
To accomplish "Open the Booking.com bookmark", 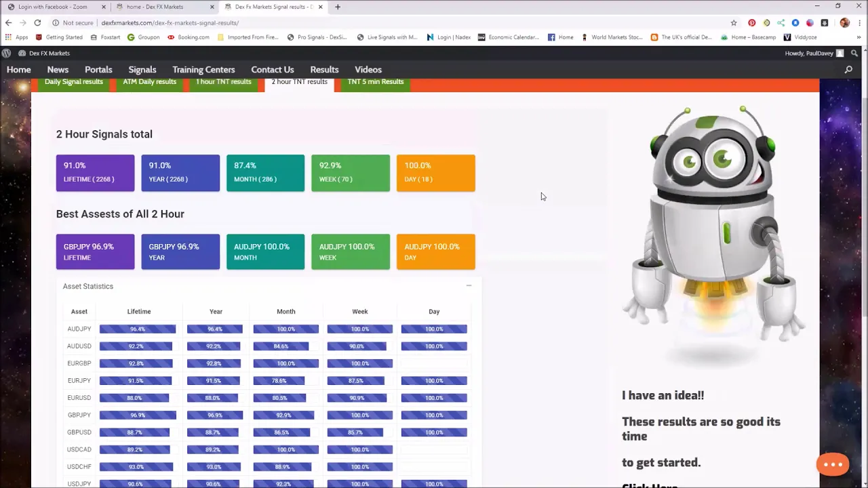I will [x=189, y=37].
